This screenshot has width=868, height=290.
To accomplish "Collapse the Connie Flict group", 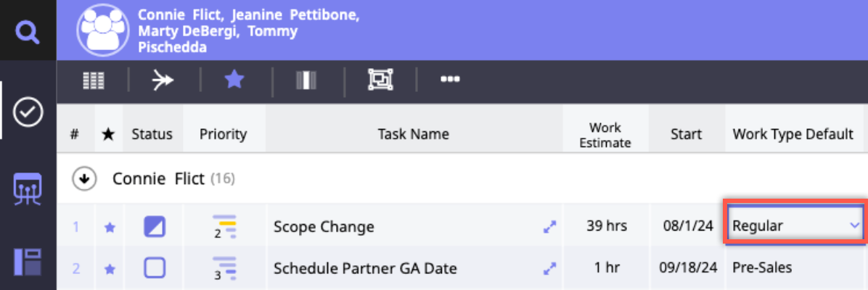I will pyautogui.click(x=86, y=179).
